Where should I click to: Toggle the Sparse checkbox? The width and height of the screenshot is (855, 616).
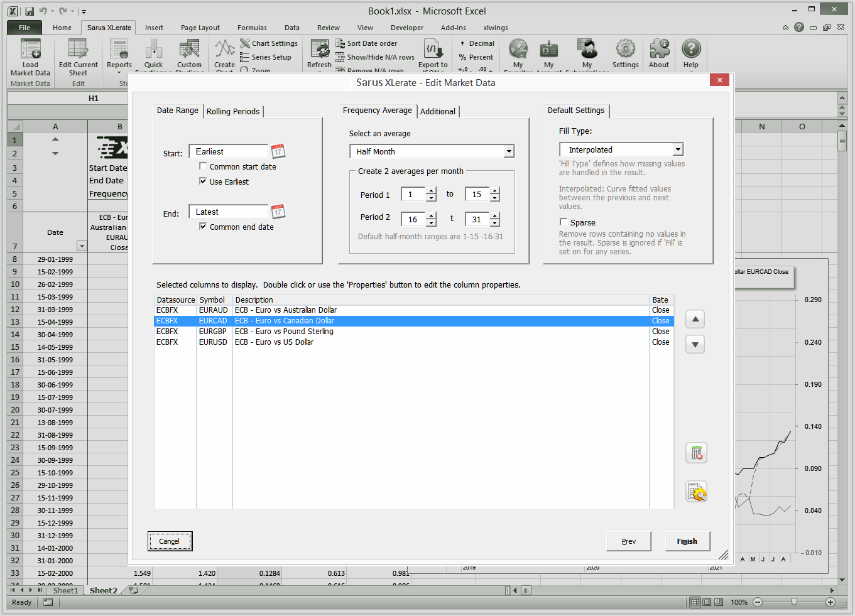coord(564,222)
